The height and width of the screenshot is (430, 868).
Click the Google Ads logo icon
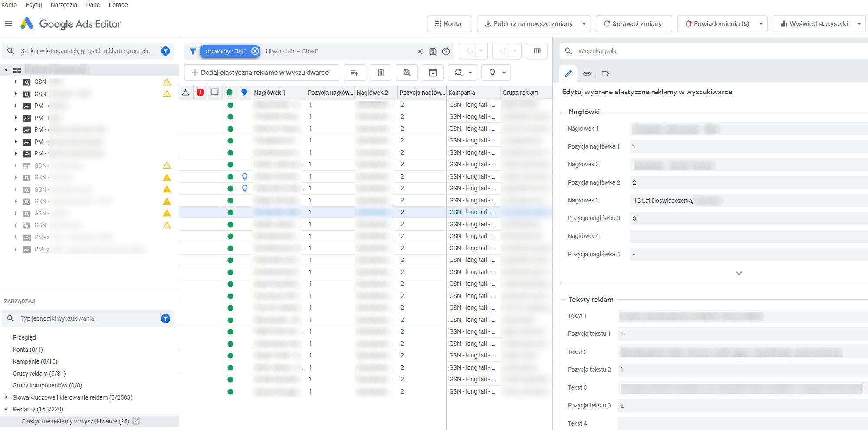click(27, 23)
